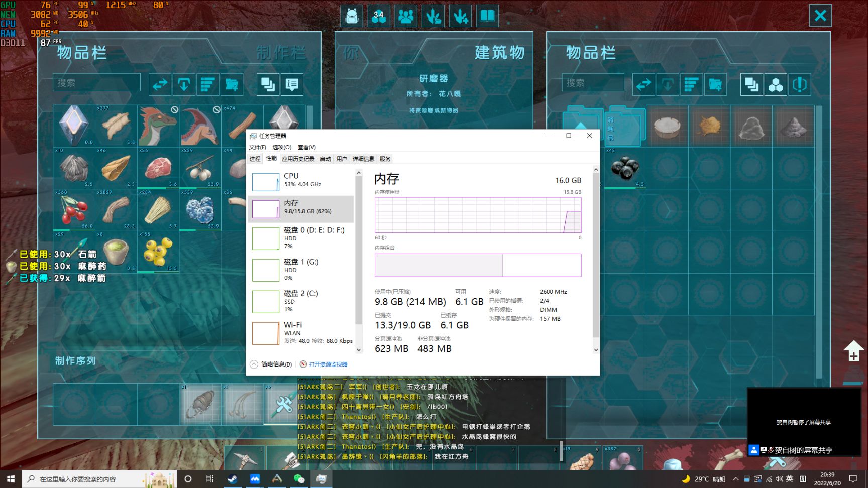Open the survivor notes book icon

[x=487, y=16]
